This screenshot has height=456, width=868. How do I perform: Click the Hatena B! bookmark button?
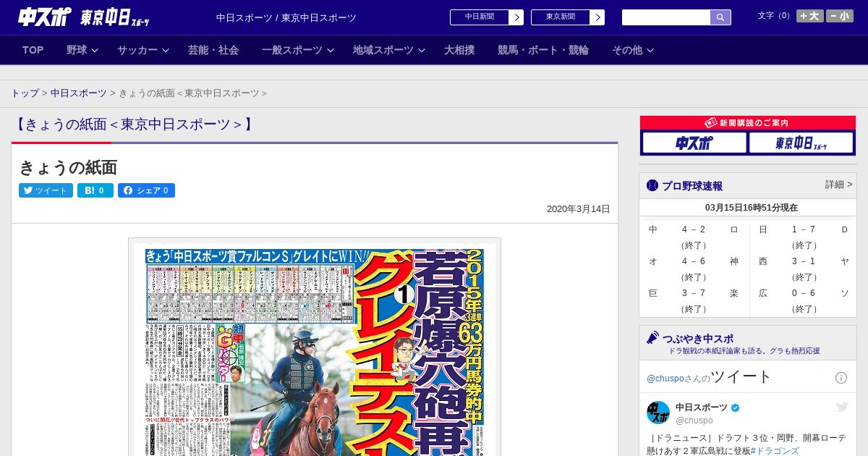(95, 190)
